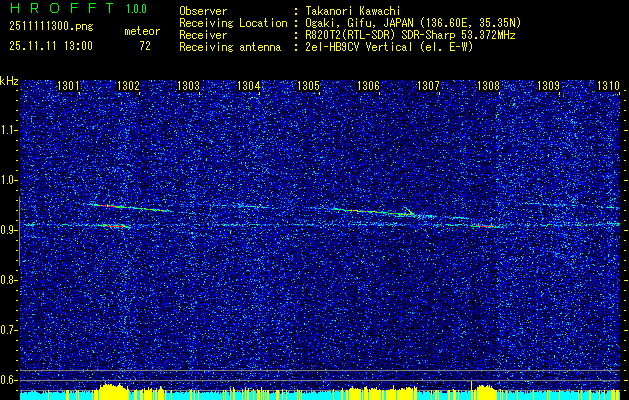This screenshot has height=400, width=629.
Task: Click version number 1.0.0
Action: 136,8
